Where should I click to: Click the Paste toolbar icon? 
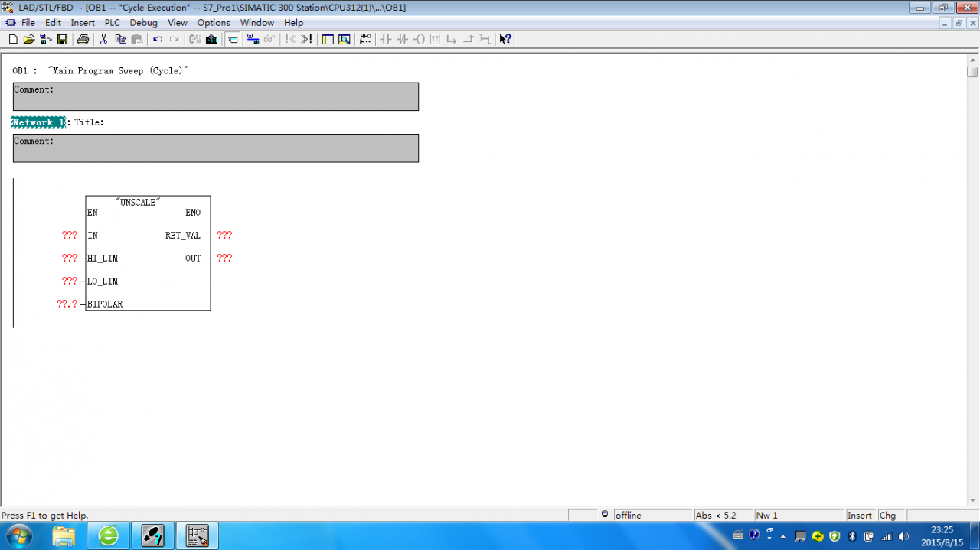(137, 39)
